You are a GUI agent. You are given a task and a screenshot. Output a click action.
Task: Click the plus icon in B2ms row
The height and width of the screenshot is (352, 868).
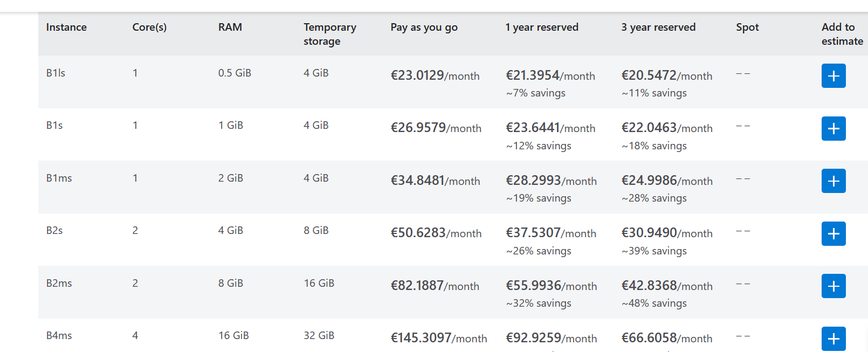pos(833,286)
